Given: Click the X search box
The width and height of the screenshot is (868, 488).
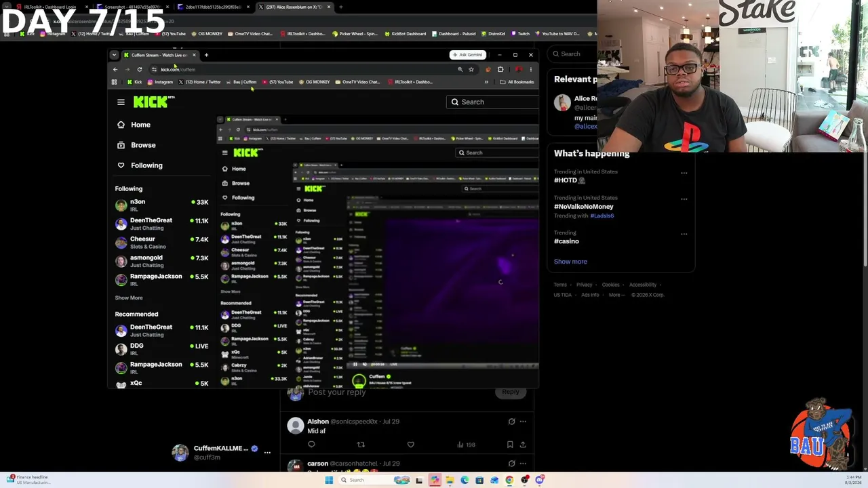Looking at the screenshot, I should 573,54.
